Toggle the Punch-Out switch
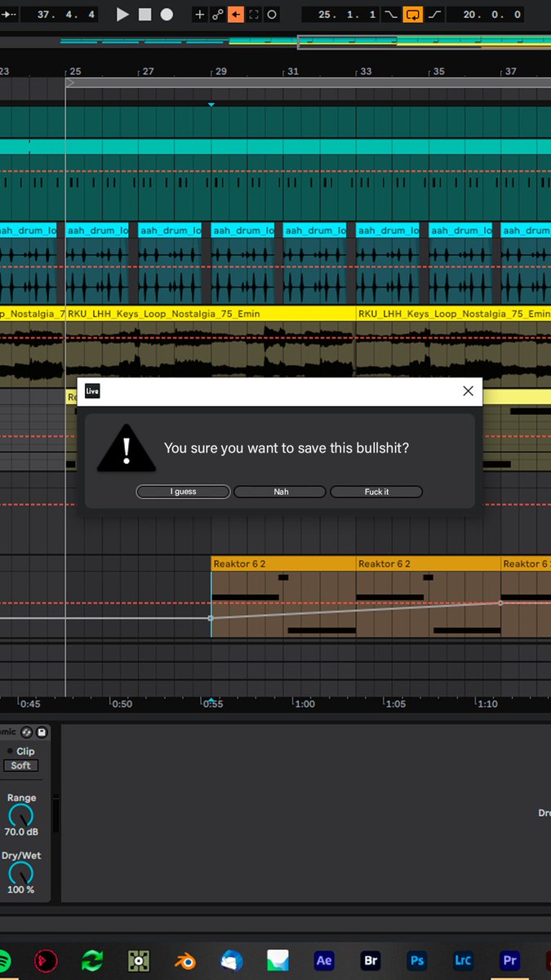551x980 pixels. pyautogui.click(x=435, y=15)
